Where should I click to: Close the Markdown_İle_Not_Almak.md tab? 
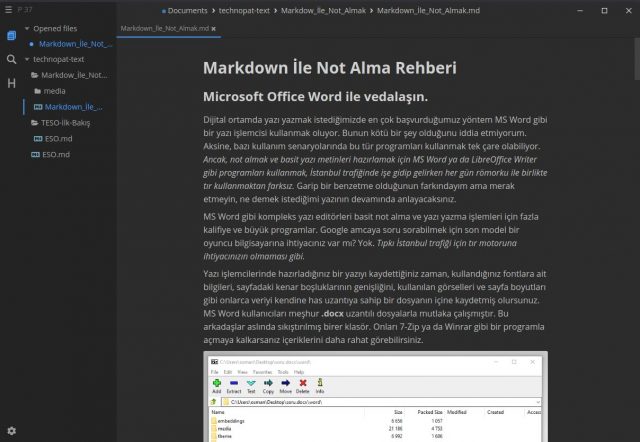pos(213,29)
